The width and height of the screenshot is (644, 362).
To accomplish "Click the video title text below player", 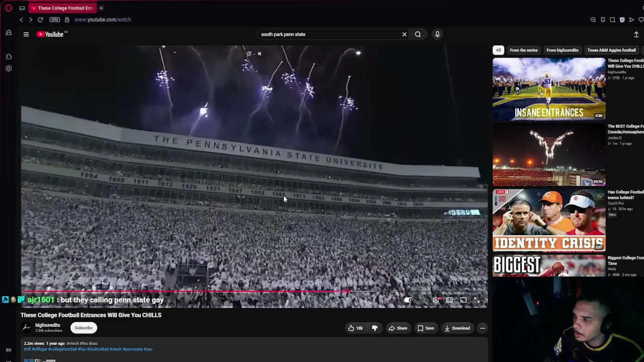I will point(91,315).
